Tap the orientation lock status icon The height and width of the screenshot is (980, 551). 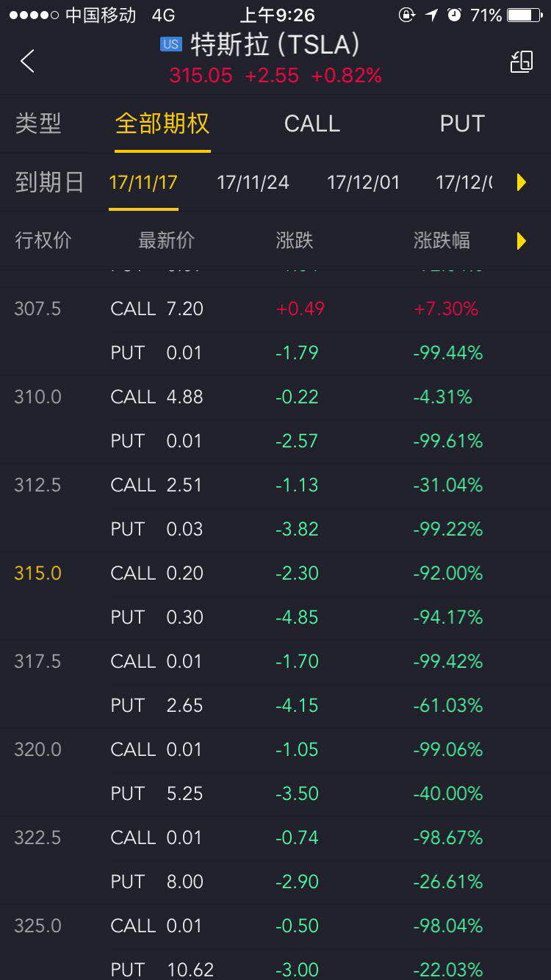(x=406, y=15)
